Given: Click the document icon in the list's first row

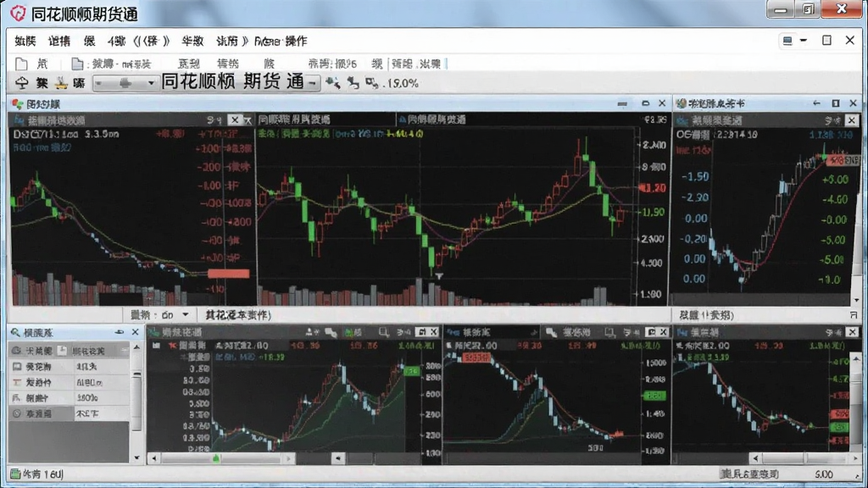Looking at the screenshot, I should pos(62,351).
